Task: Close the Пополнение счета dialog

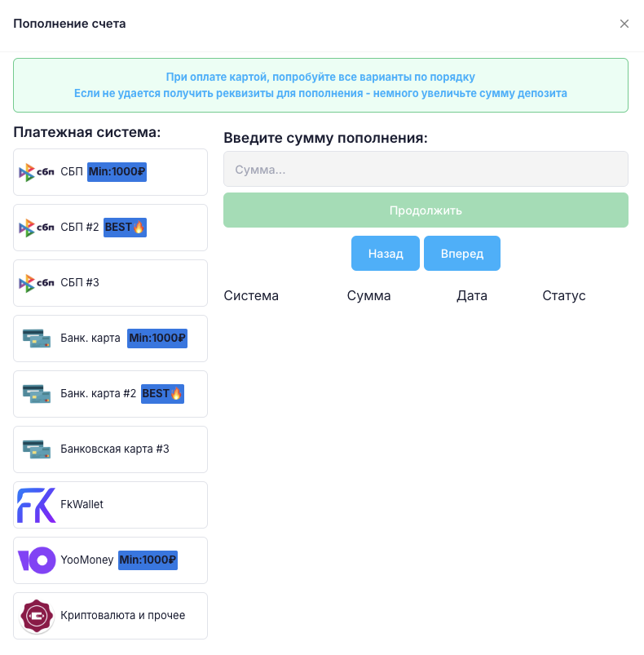Action: 624,24
